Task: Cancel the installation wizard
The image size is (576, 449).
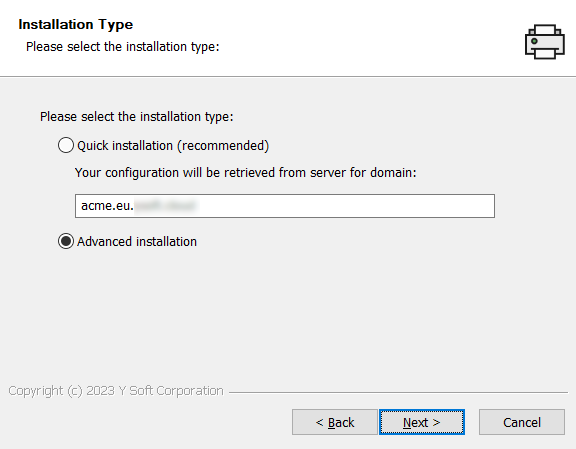Action: (x=522, y=422)
